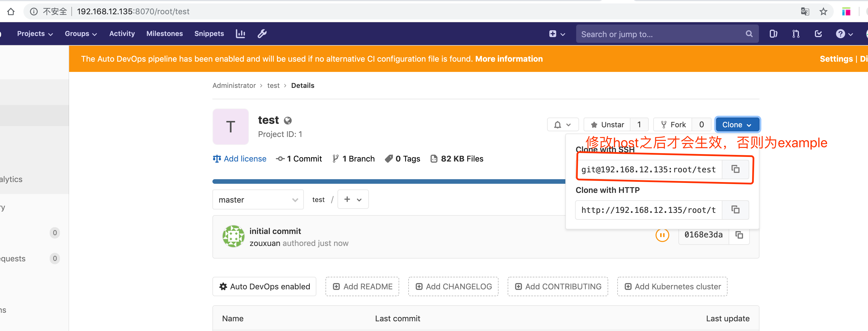Image resolution: width=868 pixels, height=331 pixels.
Task: Open the Clone dropdown button
Action: point(737,125)
